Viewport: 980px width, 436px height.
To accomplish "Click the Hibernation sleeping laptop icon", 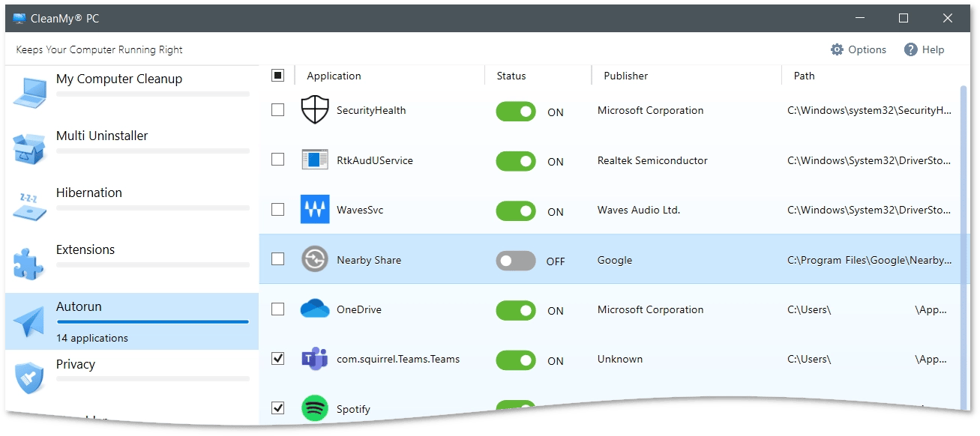I will tap(30, 206).
